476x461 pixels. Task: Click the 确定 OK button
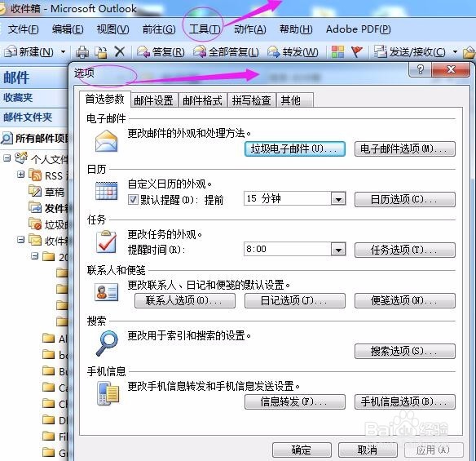(302, 450)
